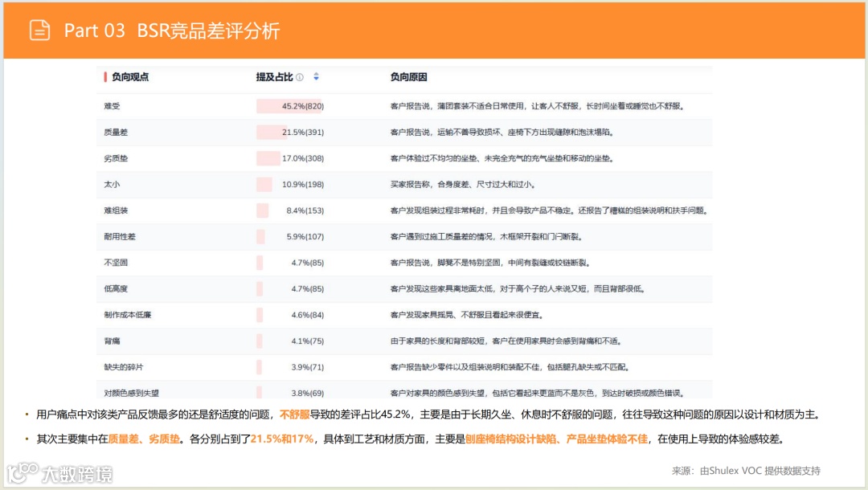Click the reason text in the 耐用性差 row

click(487, 237)
